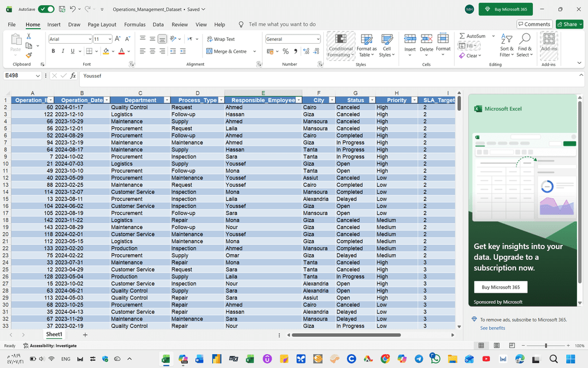Click the Share button
This screenshot has width=588, height=368.
pyautogui.click(x=568, y=24)
